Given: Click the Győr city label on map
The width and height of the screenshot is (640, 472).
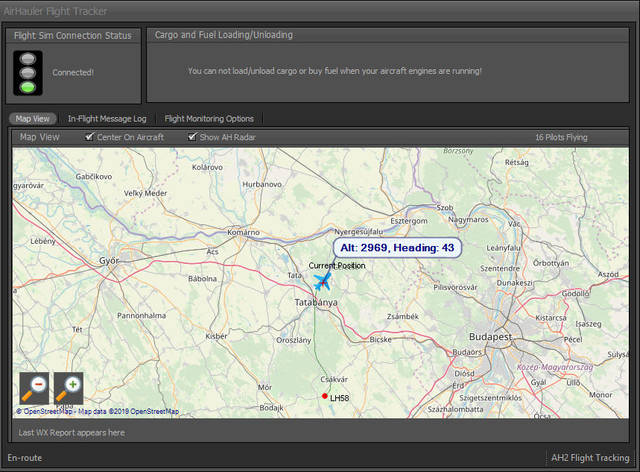Looking at the screenshot, I should pyautogui.click(x=109, y=260).
